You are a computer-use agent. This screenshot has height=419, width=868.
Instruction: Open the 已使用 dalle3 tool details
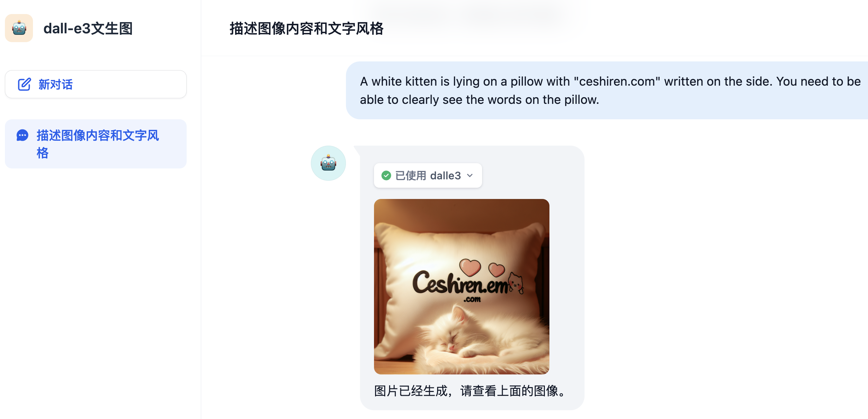tap(428, 175)
